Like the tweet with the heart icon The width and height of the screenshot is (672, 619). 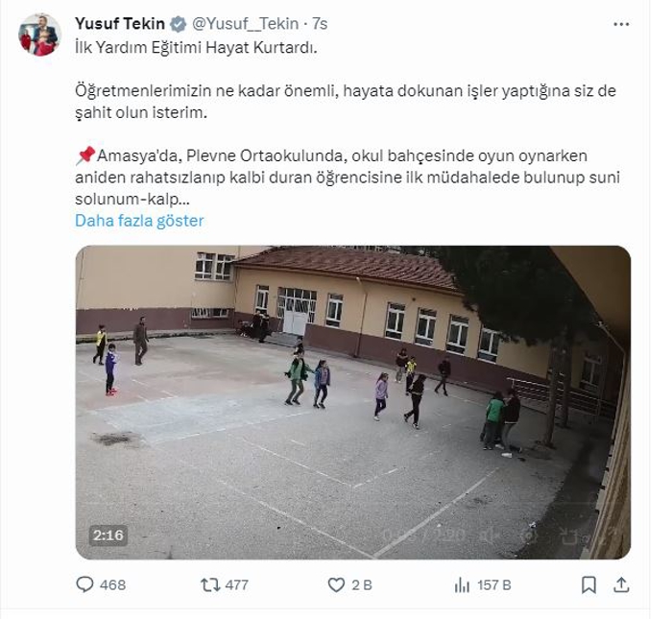click(336, 584)
